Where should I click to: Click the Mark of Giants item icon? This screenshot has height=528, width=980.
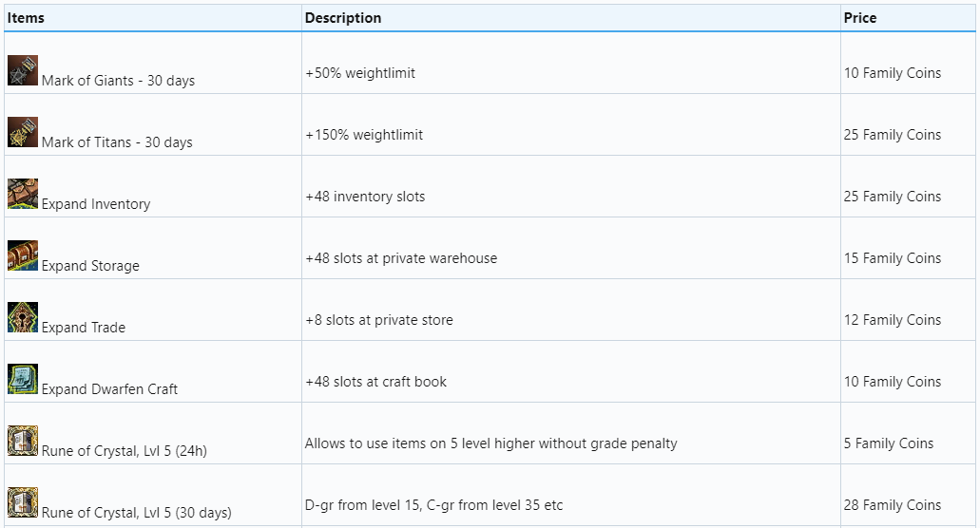coord(23,70)
